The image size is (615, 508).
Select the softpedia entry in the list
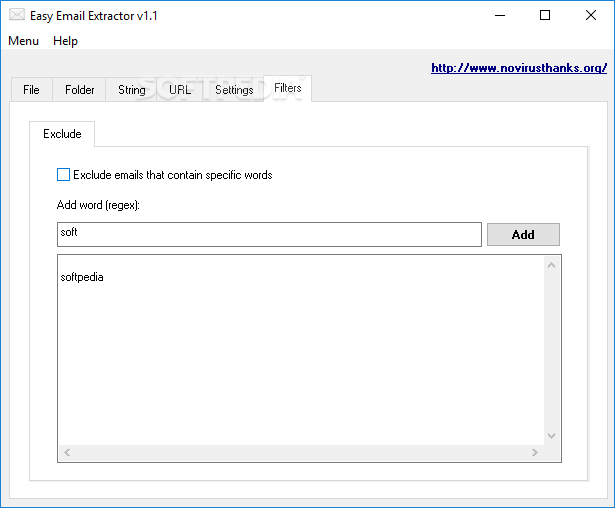82,277
